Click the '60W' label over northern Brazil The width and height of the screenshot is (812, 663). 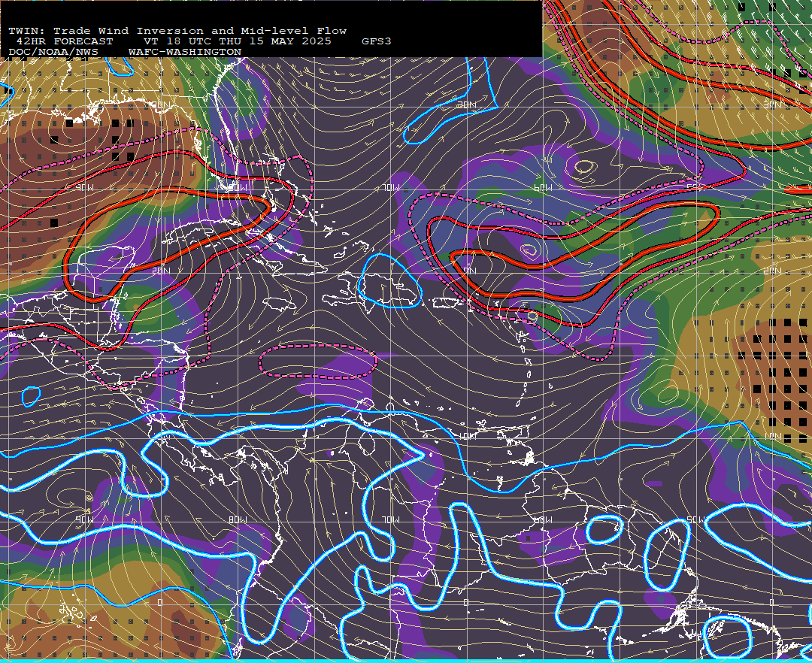[544, 519]
